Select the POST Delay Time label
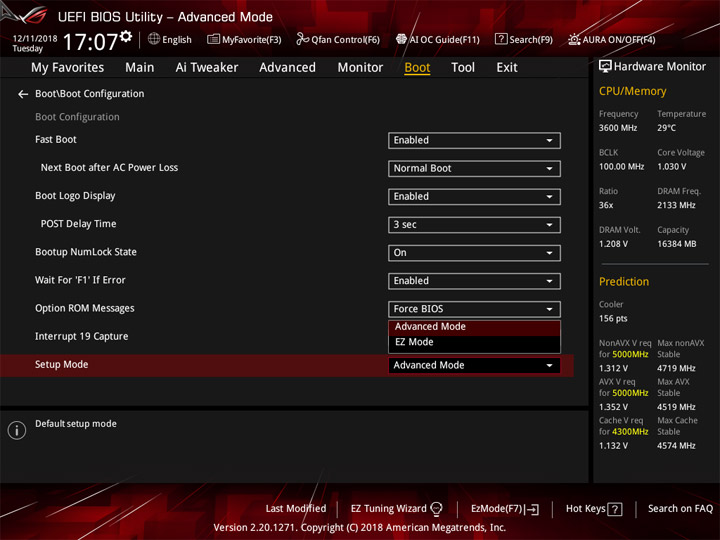 tap(78, 224)
